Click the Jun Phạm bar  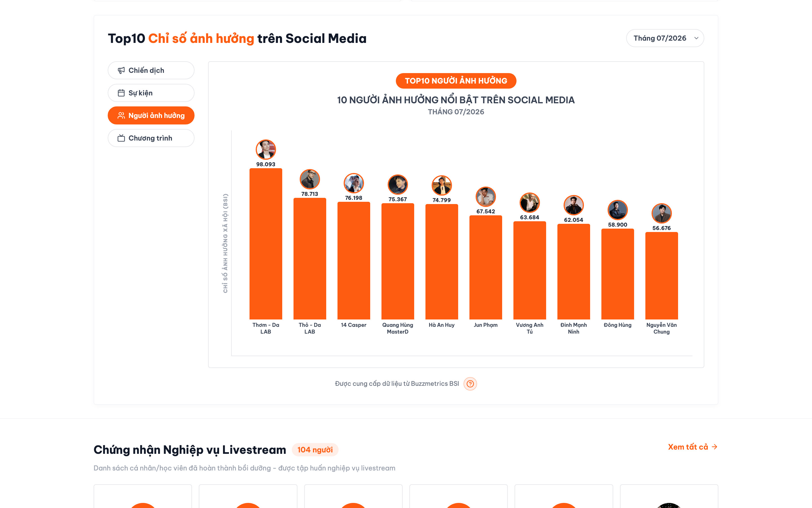pyautogui.click(x=486, y=268)
